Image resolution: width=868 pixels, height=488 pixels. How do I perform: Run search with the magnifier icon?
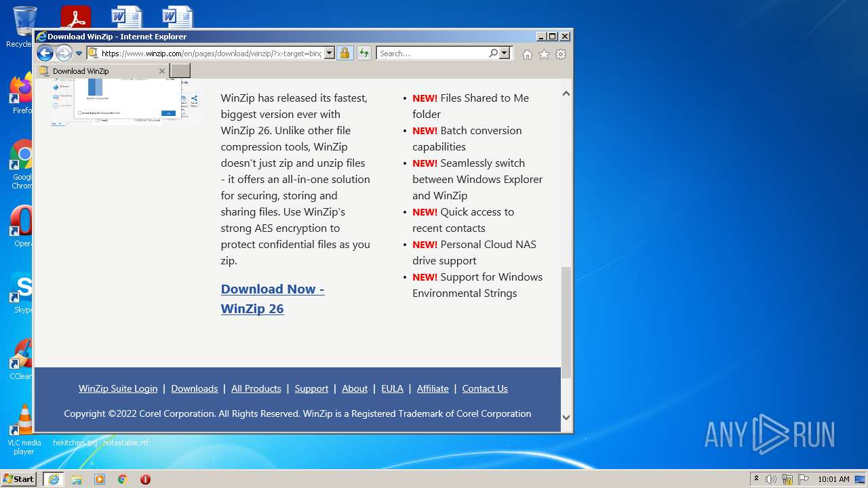[x=494, y=53]
